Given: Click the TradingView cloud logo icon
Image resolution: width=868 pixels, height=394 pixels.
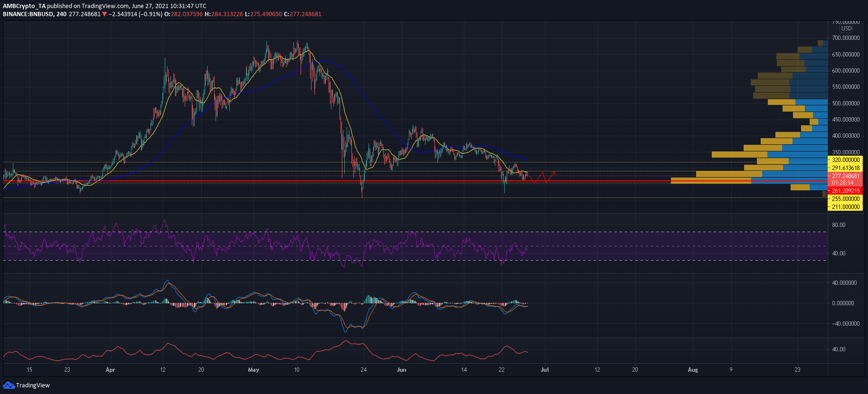Looking at the screenshot, I should tap(9, 385).
